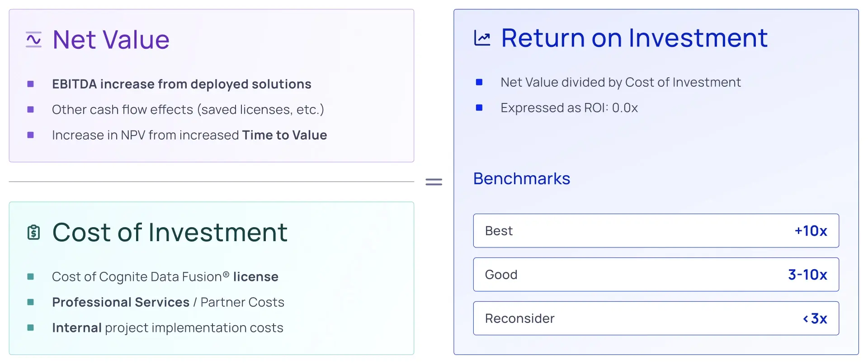Click the less-than chevron in Reconsider row
This screenshot has width=868, height=364.
806,319
